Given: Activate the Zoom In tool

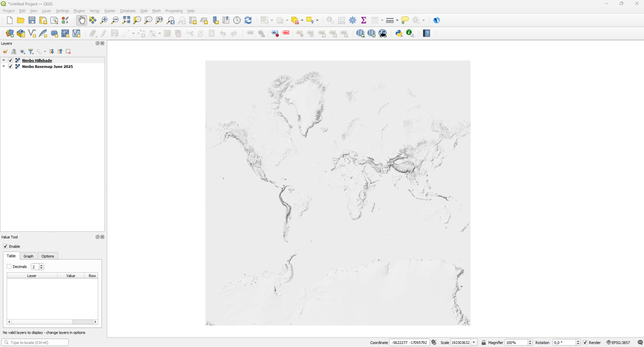Looking at the screenshot, I should coord(103,20).
